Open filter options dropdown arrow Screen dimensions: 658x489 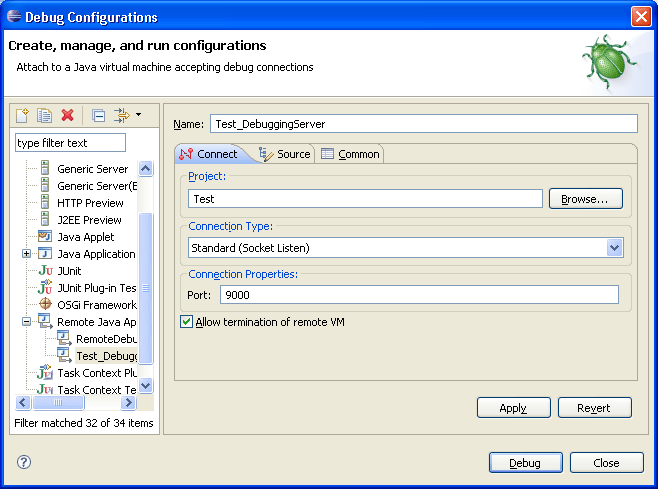coord(138,114)
